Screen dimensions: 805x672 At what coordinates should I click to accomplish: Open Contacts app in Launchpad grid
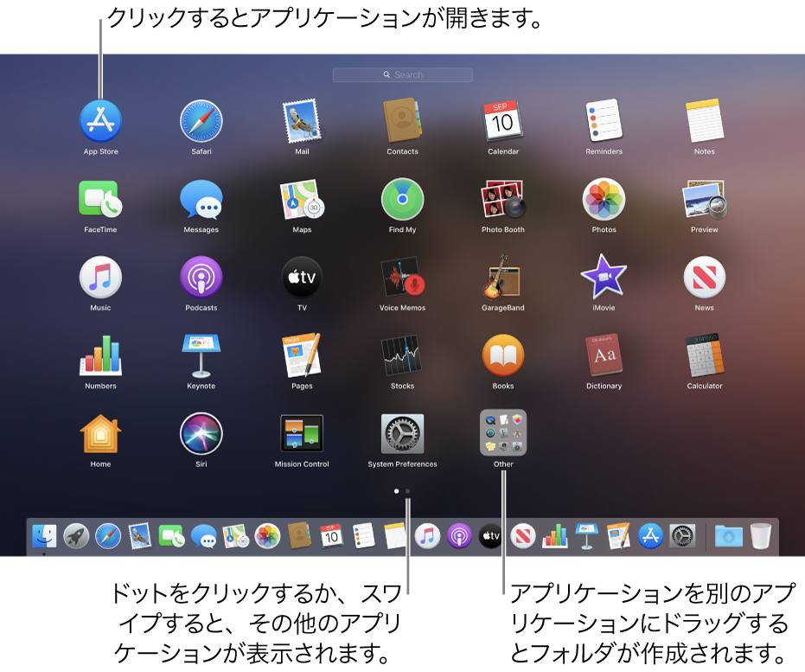pyautogui.click(x=403, y=120)
